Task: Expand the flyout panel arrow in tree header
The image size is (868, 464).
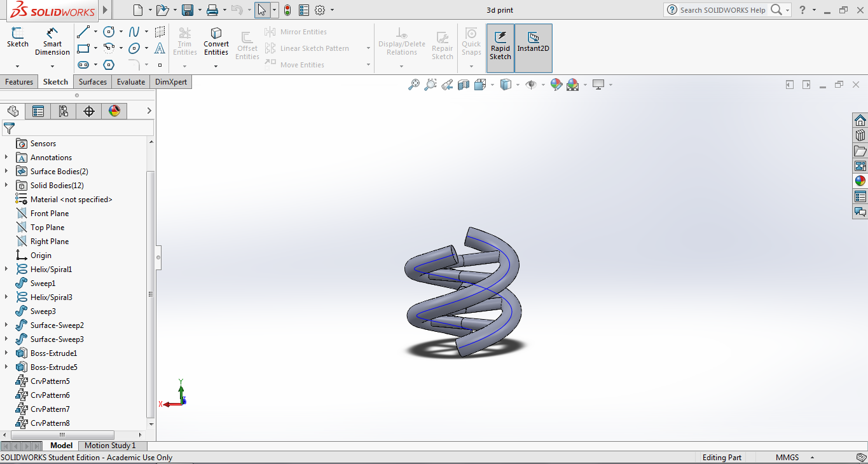Action: [149, 111]
